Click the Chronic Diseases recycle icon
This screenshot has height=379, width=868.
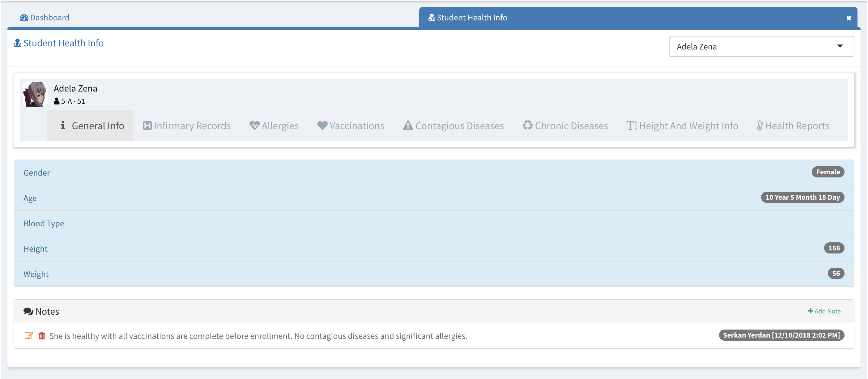tap(527, 126)
